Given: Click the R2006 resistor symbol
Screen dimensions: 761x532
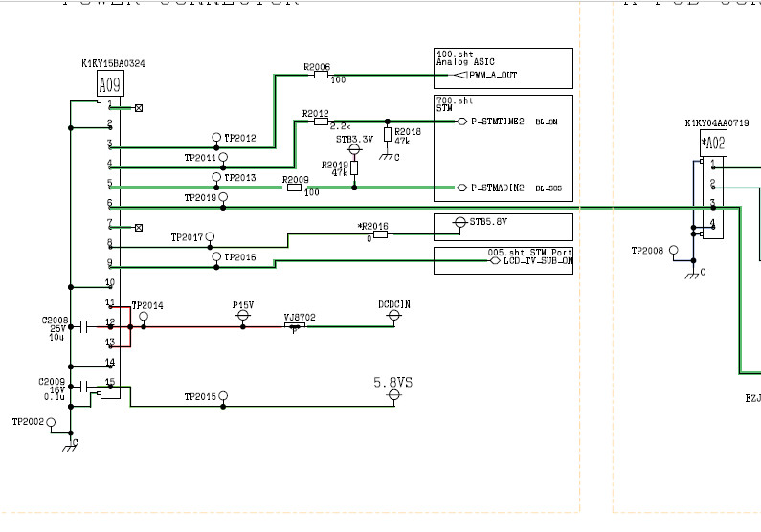Looking at the screenshot, I should [321, 75].
